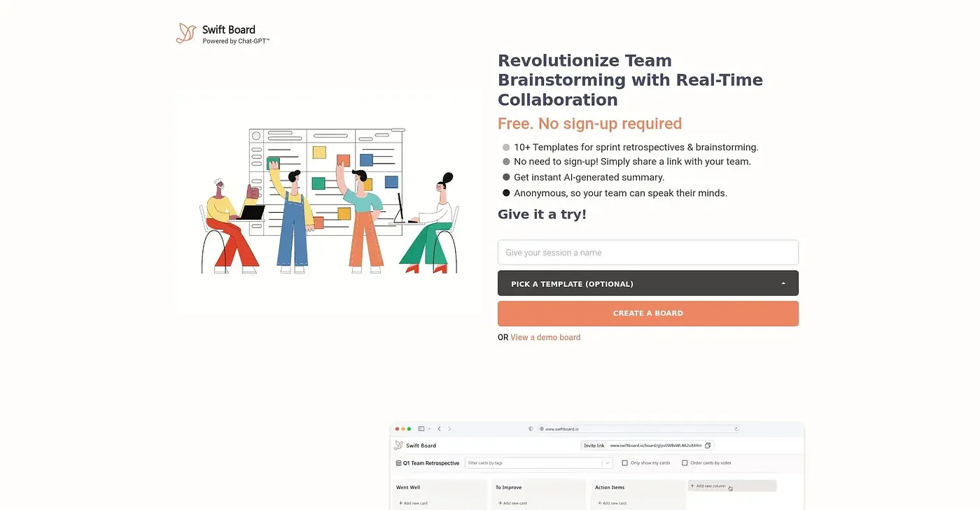Click the Invite link label in demo screenshot
This screenshot has width=980, height=510.
(x=594, y=446)
